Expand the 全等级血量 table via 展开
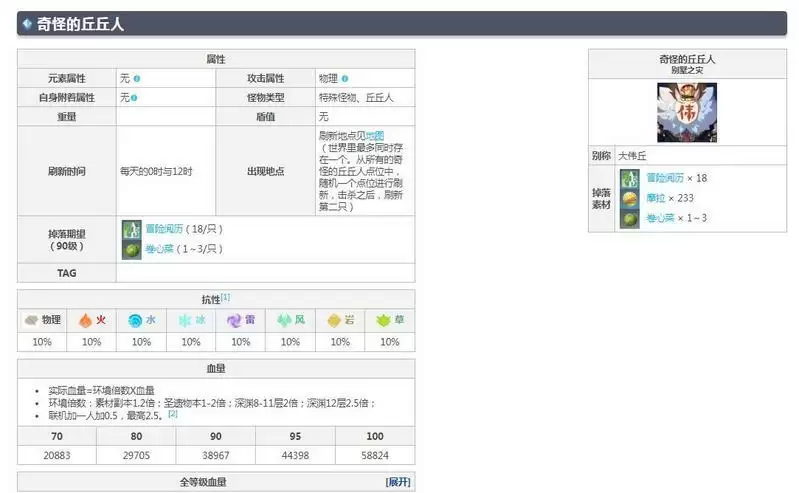Screen dimensions: 799x493 coord(398,482)
